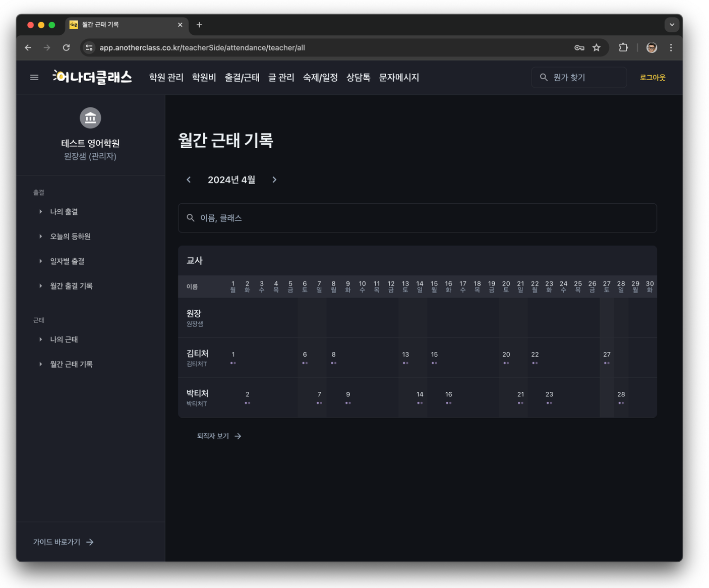Screen dimensions: 709x588
Task: Go to previous month arrow
Action: [189, 180]
